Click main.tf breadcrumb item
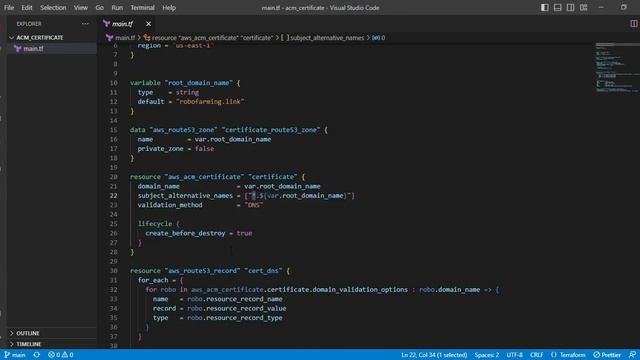This screenshot has height=360, width=640. click(x=125, y=38)
